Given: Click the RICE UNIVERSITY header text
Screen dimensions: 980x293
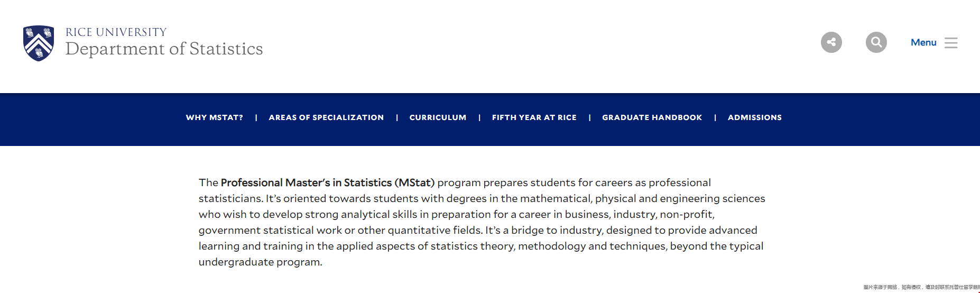Looking at the screenshot, I should [x=116, y=32].
